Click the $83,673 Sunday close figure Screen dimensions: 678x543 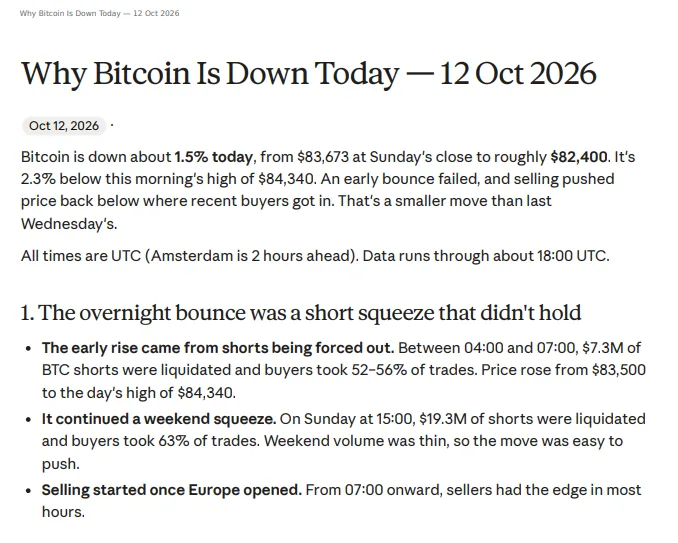[x=323, y=157]
